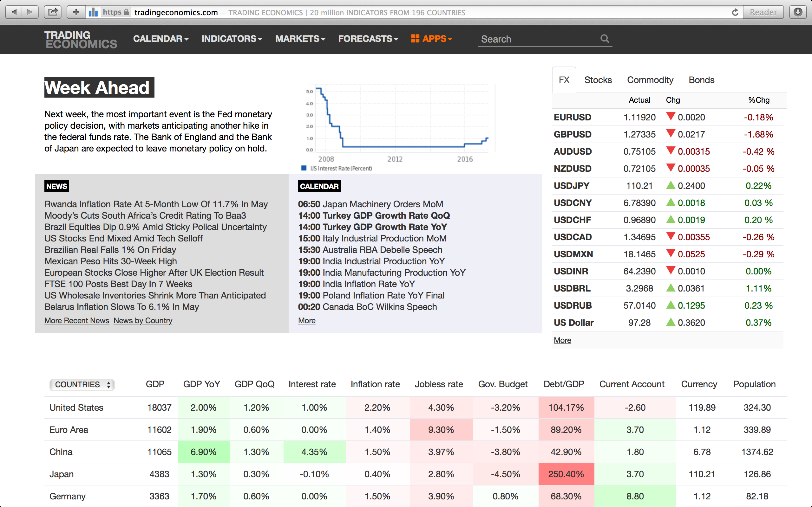This screenshot has width=812, height=507.
Task: Click the Trading Economics logo
Action: 81,39
